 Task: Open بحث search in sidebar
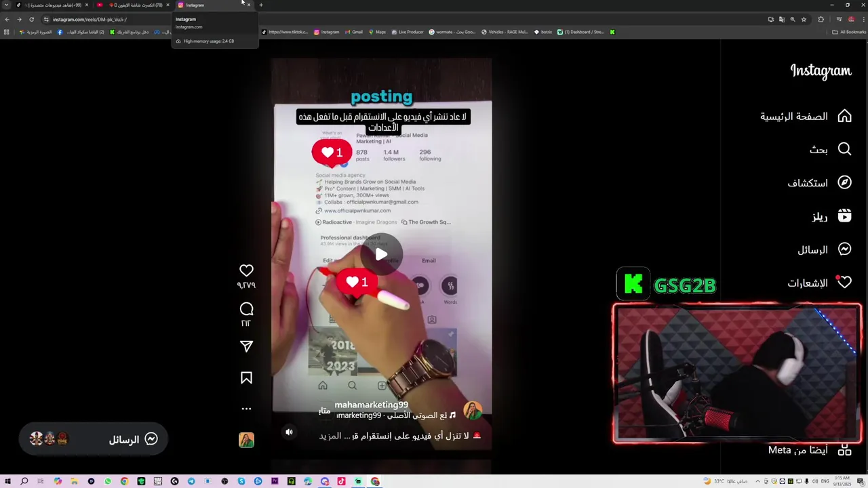[x=830, y=149]
